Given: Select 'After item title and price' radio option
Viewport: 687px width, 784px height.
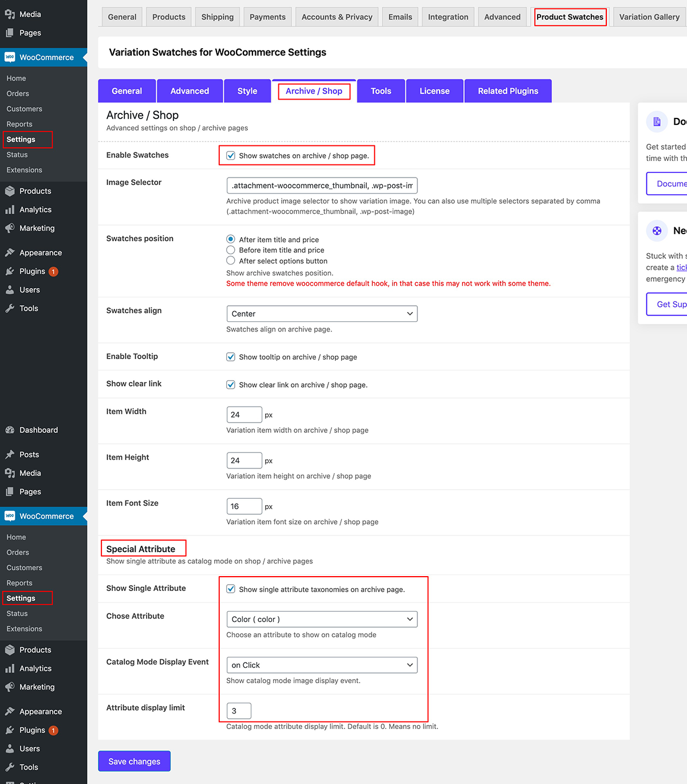Looking at the screenshot, I should [231, 239].
